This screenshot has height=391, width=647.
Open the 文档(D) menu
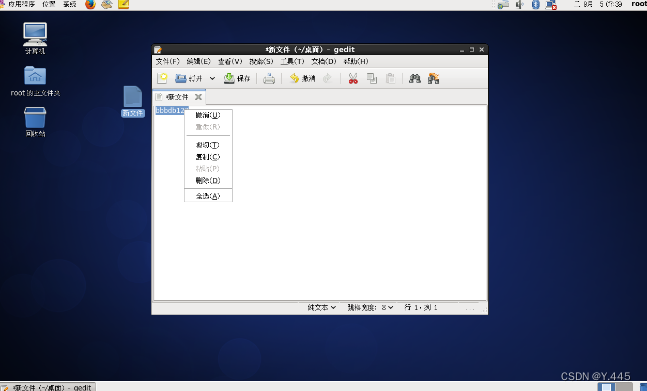click(324, 61)
